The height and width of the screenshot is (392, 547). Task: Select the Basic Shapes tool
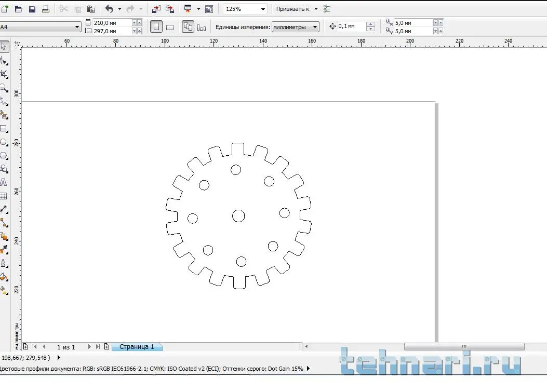coord(4,169)
